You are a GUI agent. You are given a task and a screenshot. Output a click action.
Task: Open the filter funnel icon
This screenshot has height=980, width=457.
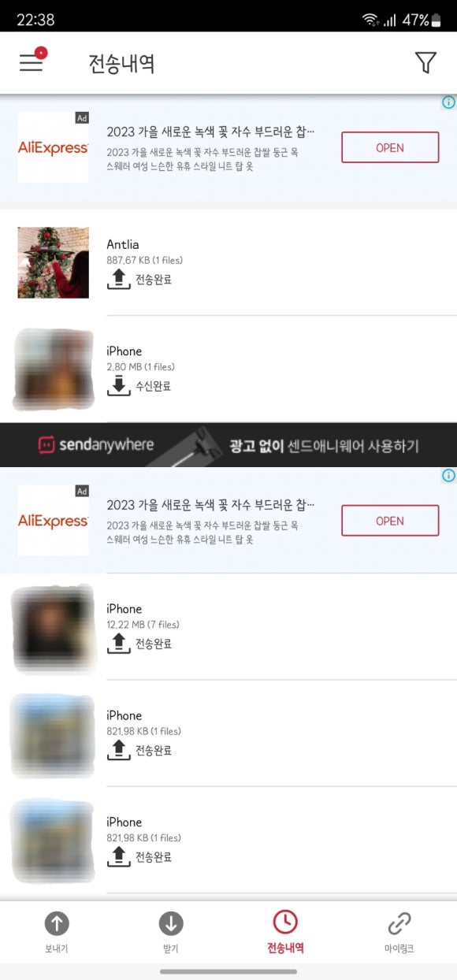[x=425, y=63]
